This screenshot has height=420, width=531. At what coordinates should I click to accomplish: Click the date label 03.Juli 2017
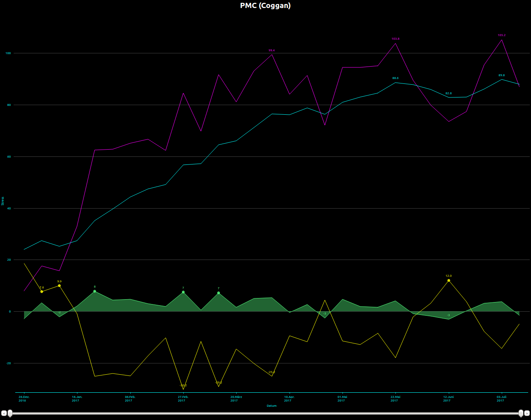pyautogui.click(x=501, y=399)
